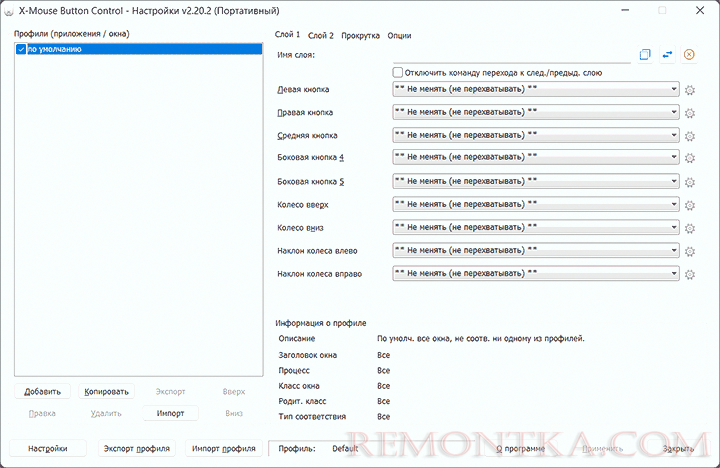This screenshot has width=720, height=468.
Task: Enable 'Отключить команду перехода' checkbox
Action: [x=398, y=73]
